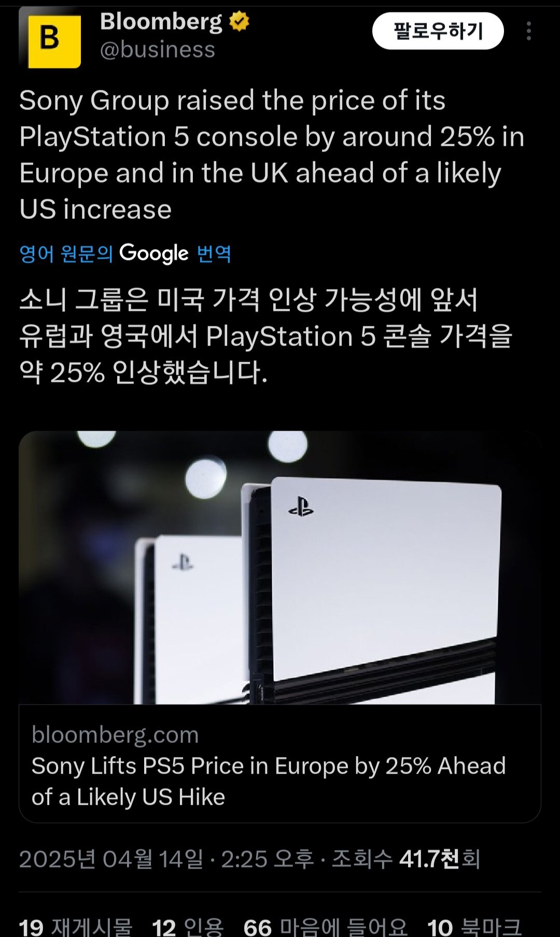Show the 10 북마크 bookmarks count
This screenshot has width=560, height=937.
pyautogui.click(x=474, y=927)
